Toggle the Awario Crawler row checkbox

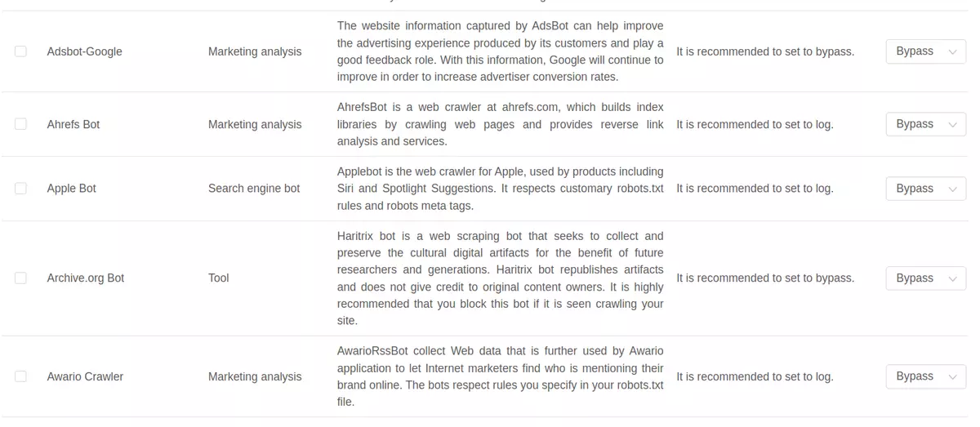pos(20,376)
